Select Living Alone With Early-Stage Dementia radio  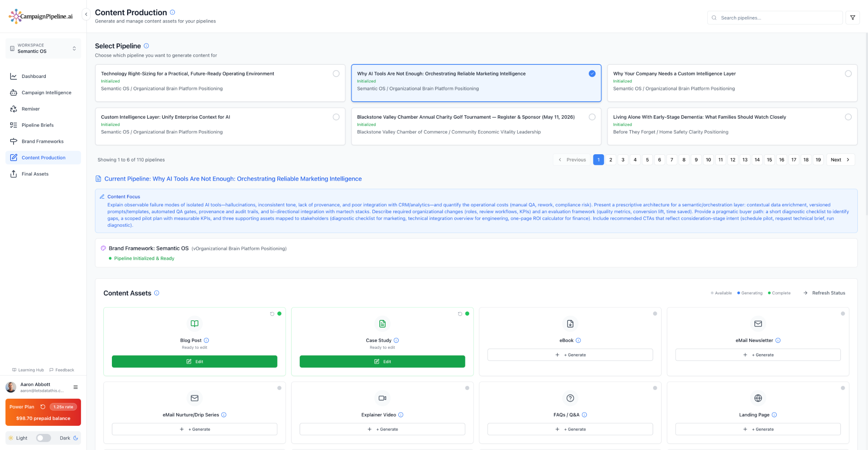click(848, 117)
